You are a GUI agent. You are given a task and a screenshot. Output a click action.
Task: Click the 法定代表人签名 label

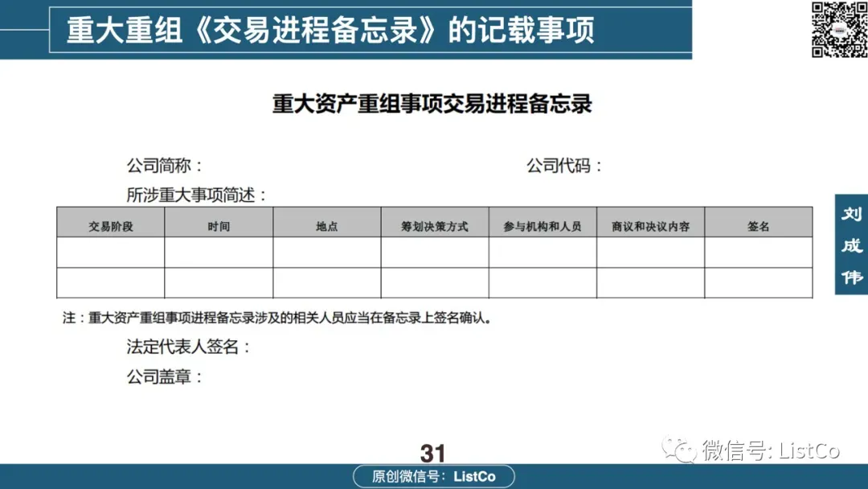(188, 347)
